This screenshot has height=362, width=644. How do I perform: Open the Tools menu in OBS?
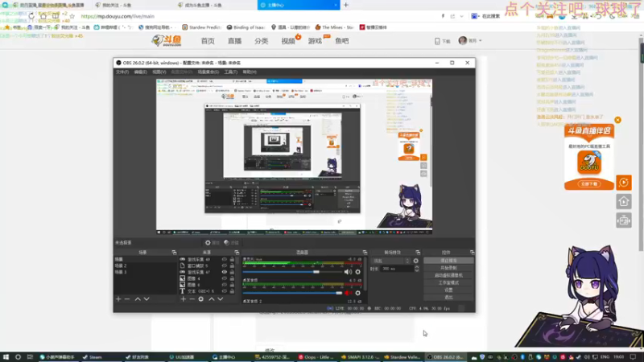coord(230,72)
